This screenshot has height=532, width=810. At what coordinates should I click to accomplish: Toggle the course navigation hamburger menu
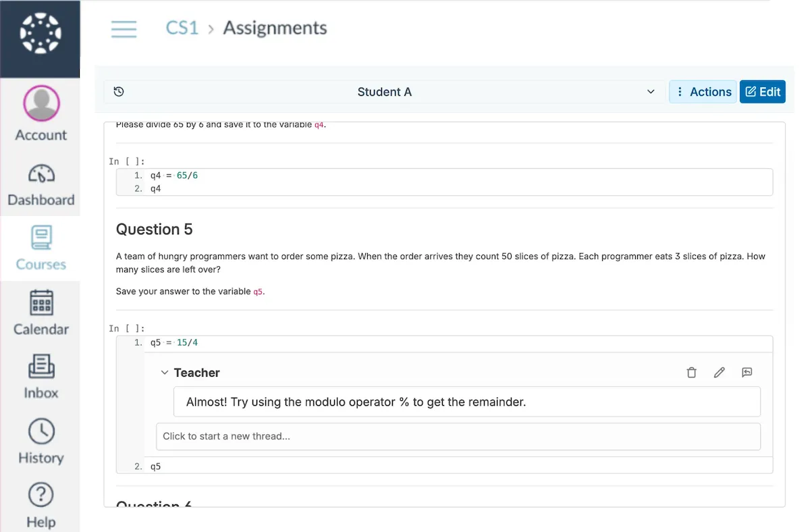coord(124,28)
